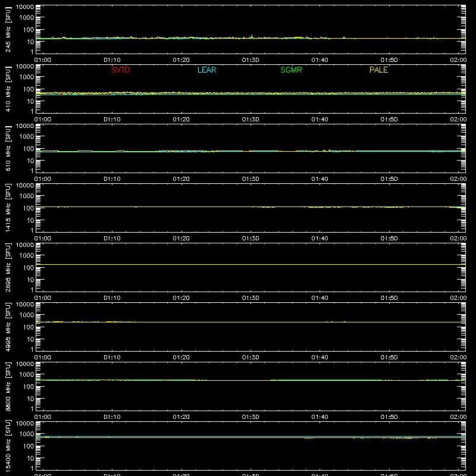
Task: Click the 1000 tick on 610 MHz axis
Action: 27,137
